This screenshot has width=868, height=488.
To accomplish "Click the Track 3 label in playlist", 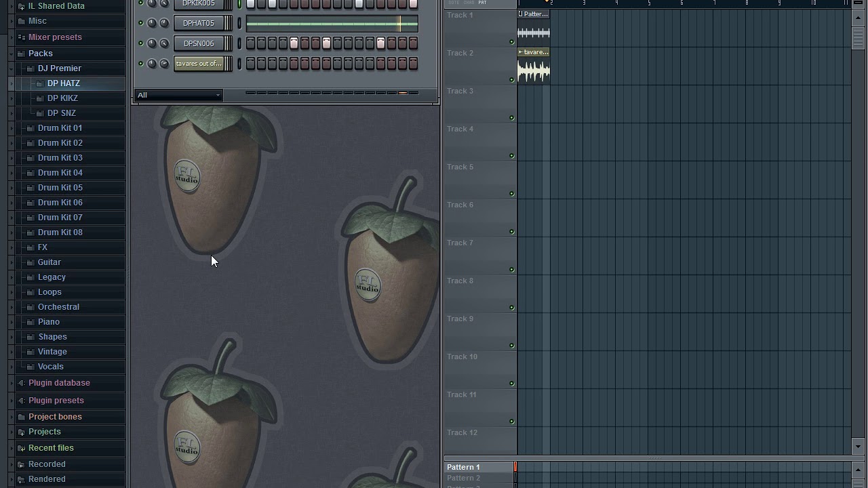I will click(x=460, y=91).
